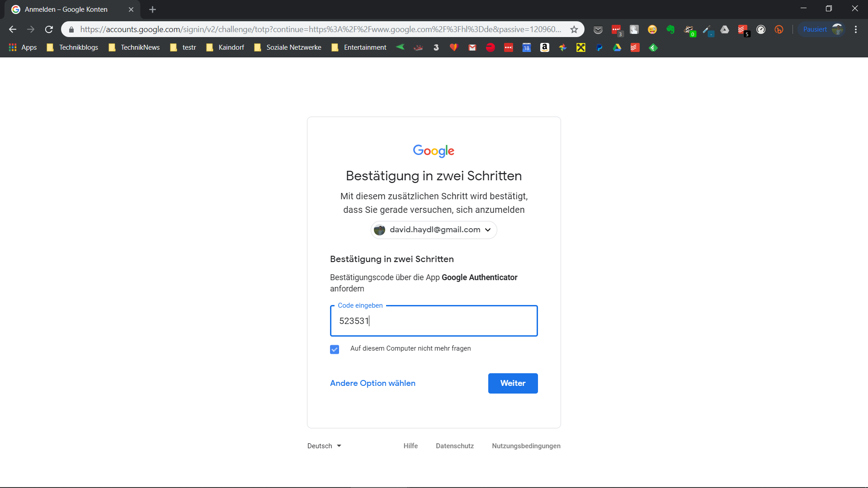Open the Entertainment bookmark folder
This screenshot has height=488, width=868.
[359, 47]
